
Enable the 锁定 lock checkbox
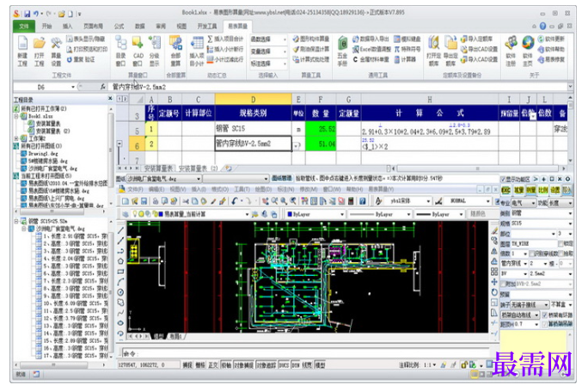click(561, 244)
